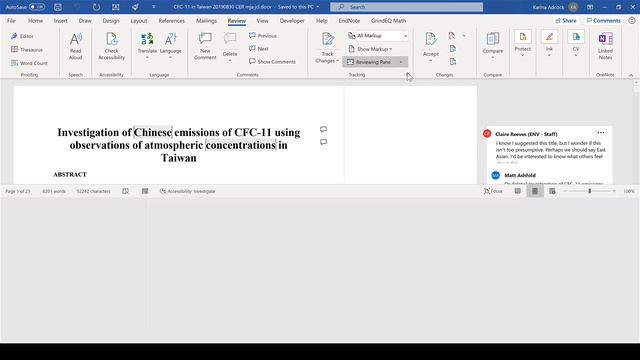Switch to the View tab
The image size is (640, 360).
pyautogui.click(x=262, y=21)
